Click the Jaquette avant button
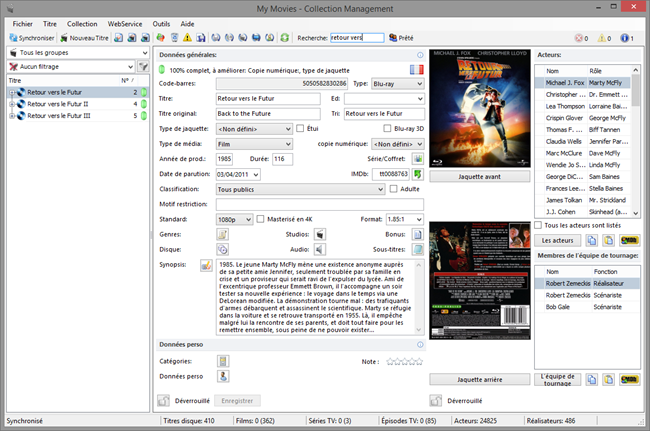Image resolution: width=650 pixels, height=431 pixels. point(480,177)
